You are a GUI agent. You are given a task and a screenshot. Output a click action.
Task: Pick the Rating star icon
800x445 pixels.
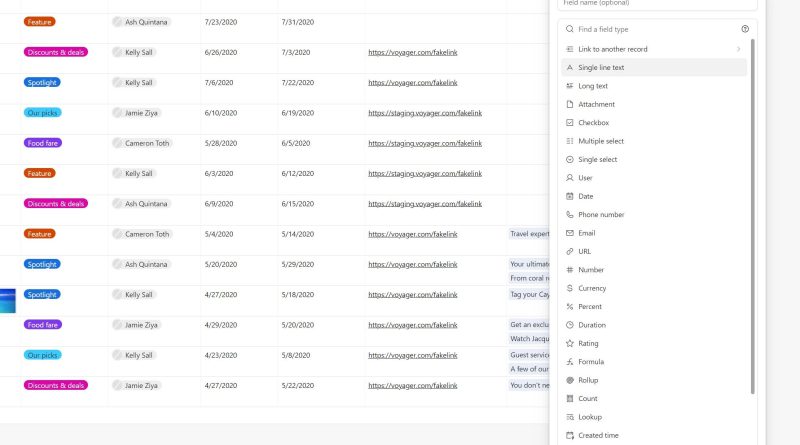click(x=570, y=343)
